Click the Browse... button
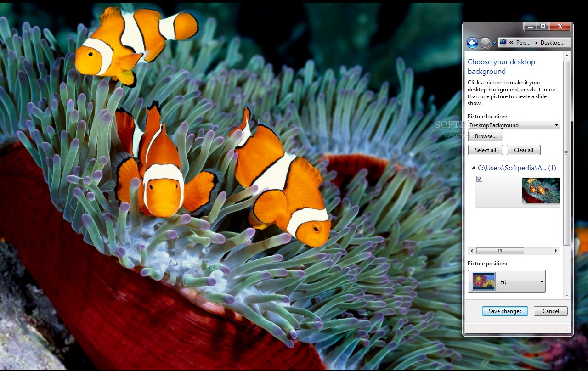The width and height of the screenshot is (588, 371). tap(486, 136)
